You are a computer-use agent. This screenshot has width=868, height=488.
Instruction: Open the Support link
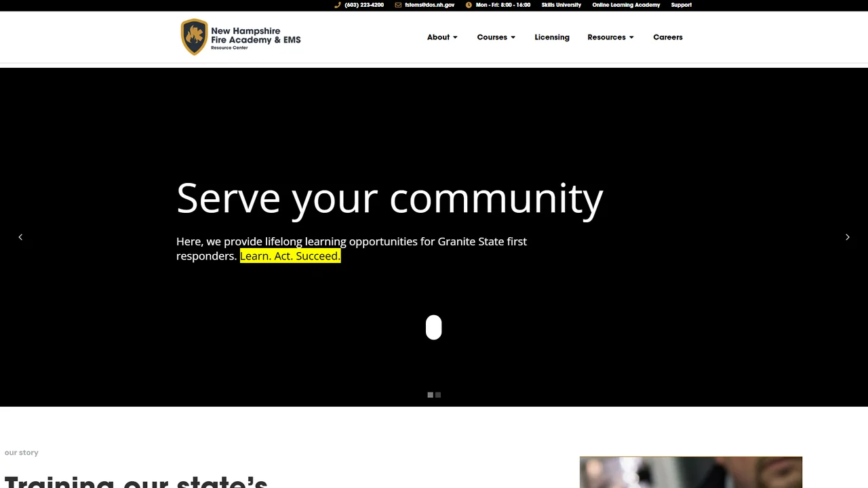pyautogui.click(x=682, y=5)
